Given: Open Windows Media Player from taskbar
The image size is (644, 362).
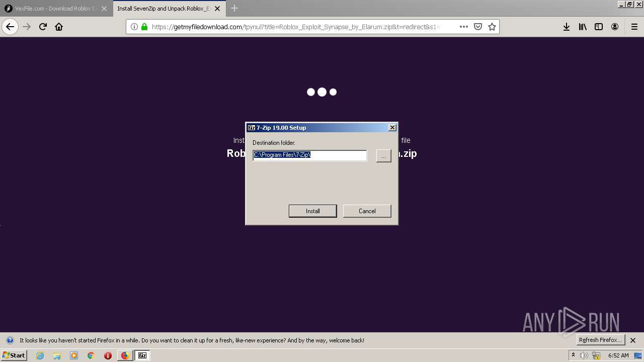Looking at the screenshot, I should (74, 355).
